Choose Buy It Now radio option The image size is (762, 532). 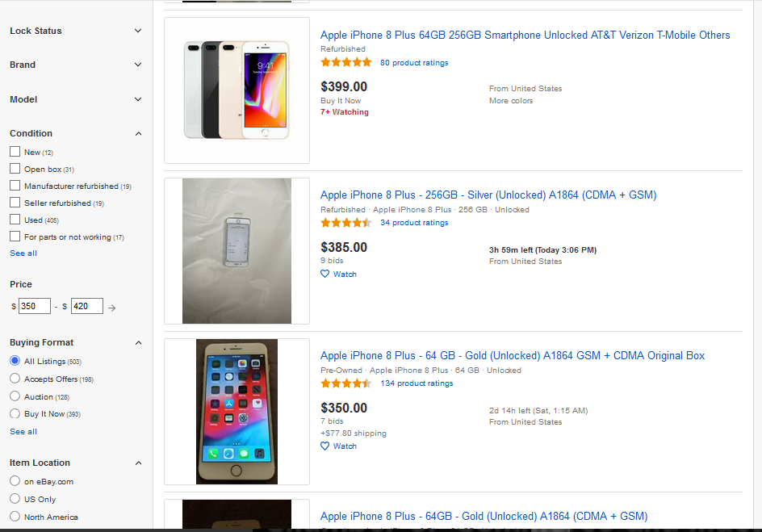coord(15,413)
